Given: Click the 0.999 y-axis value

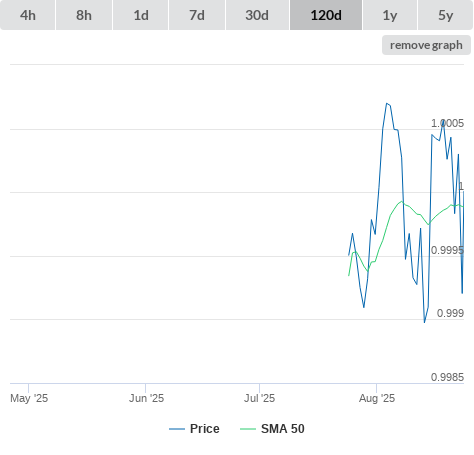Looking at the screenshot, I should click(x=450, y=313).
